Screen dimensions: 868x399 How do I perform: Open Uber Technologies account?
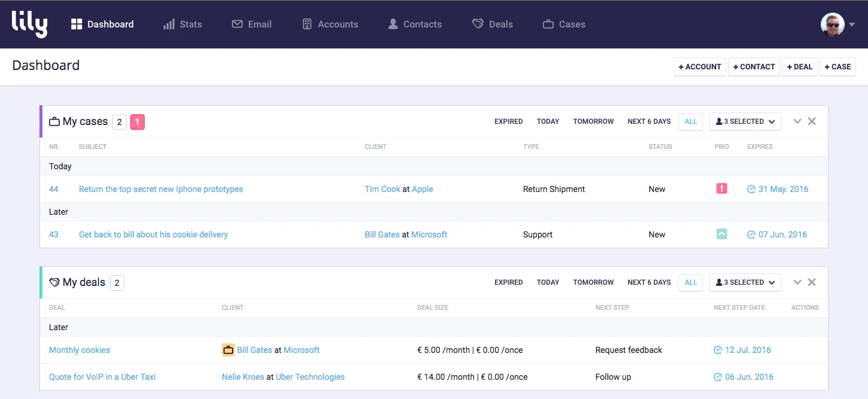(310, 377)
